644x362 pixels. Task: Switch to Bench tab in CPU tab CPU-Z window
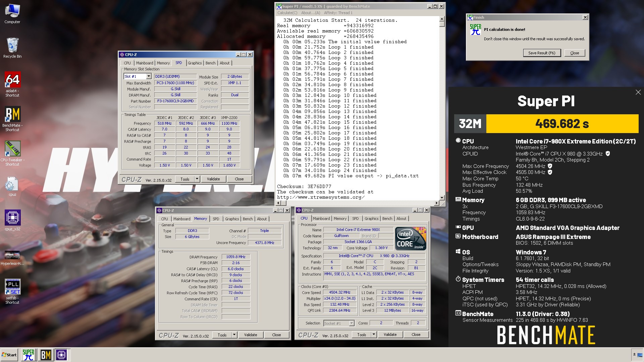387,219
